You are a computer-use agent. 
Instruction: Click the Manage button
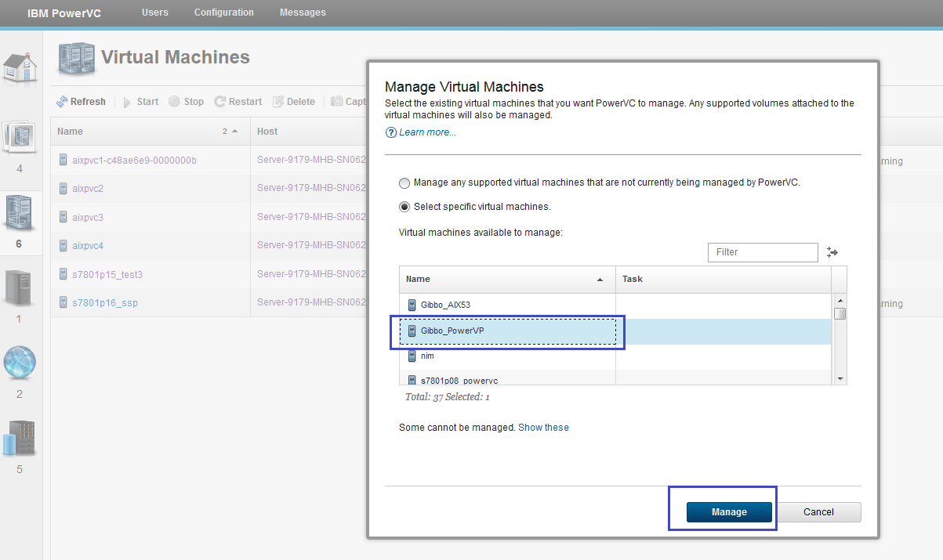coord(729,512)
